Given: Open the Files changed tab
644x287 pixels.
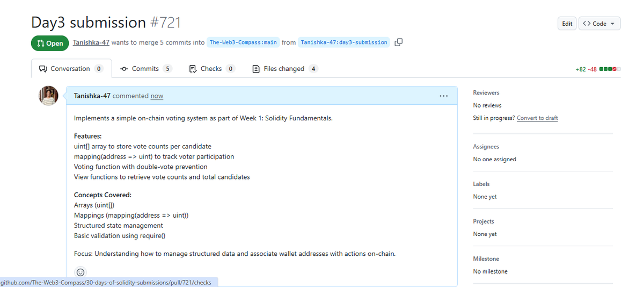Looking at the screenshot, I should point(285,69).
